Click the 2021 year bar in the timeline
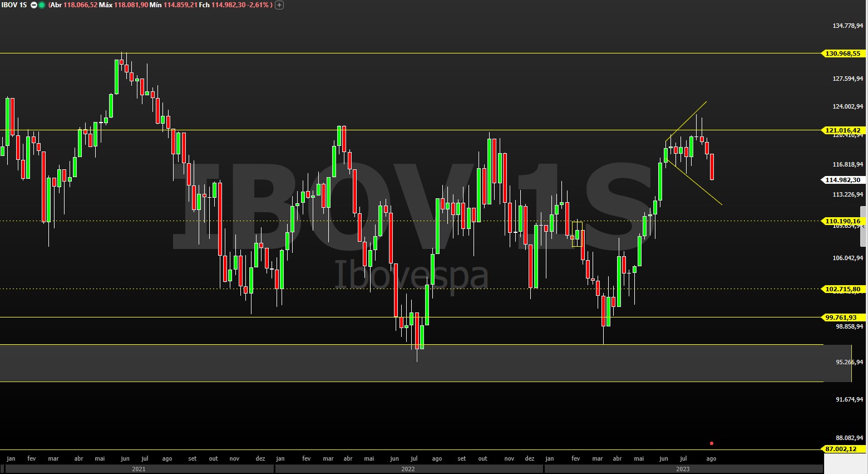The height and width of the screenshot is (474, 868). tap(138, 468)
